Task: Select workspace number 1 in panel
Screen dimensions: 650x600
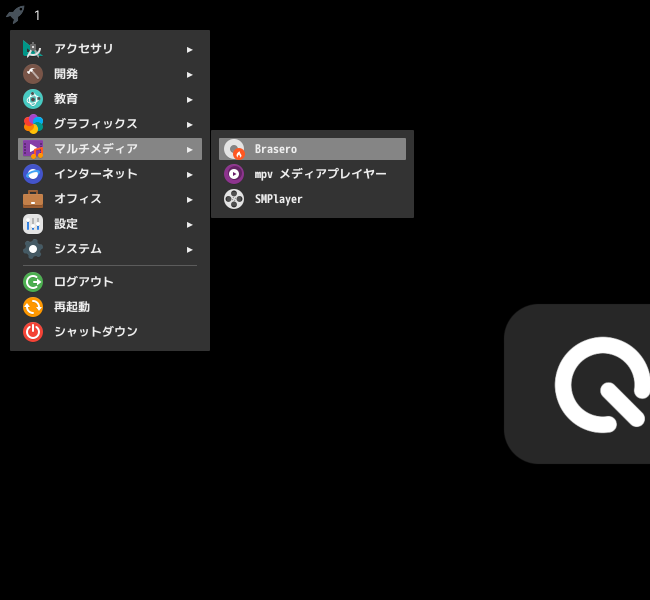Action: coord(37,16)
